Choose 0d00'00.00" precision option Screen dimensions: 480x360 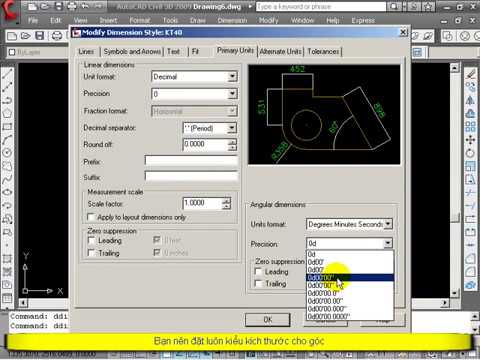350,301
